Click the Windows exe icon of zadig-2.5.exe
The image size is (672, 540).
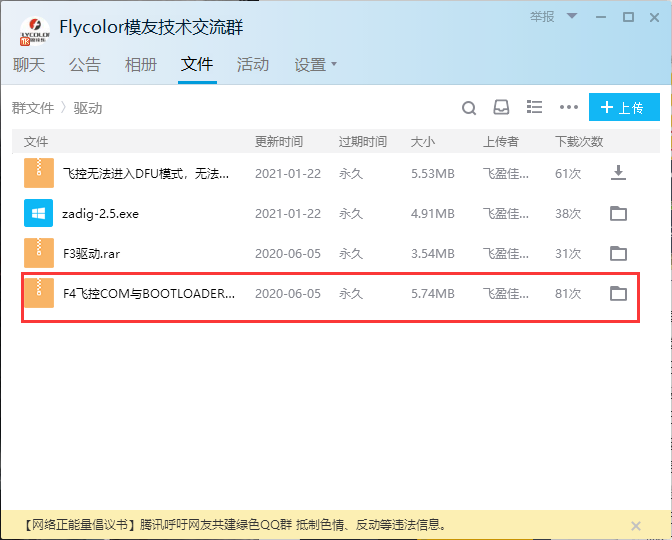(x=39, y=213)
